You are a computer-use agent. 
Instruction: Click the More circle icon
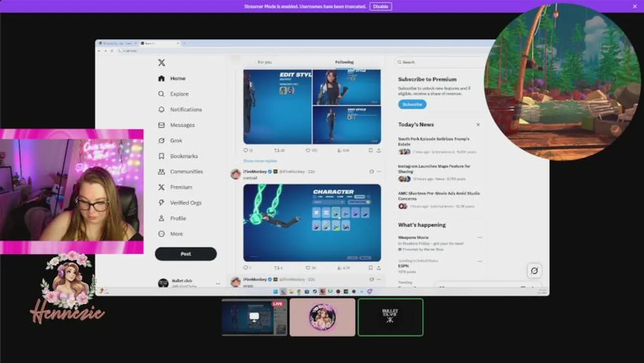[161, 234]
